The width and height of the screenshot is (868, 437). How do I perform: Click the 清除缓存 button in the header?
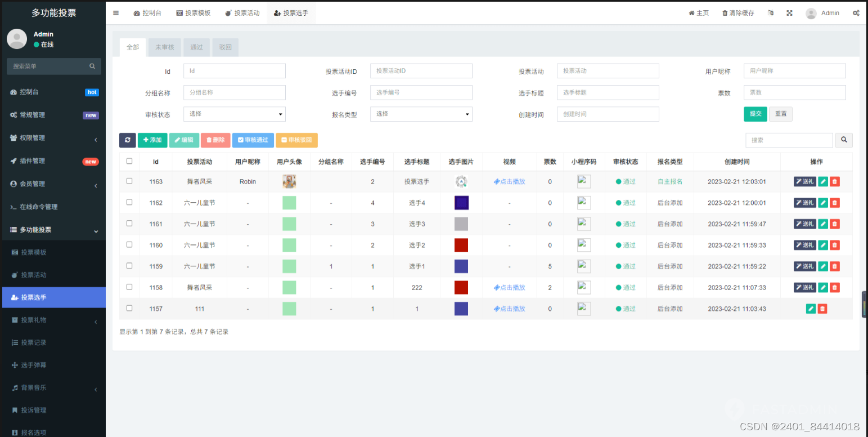click(737, 12)
